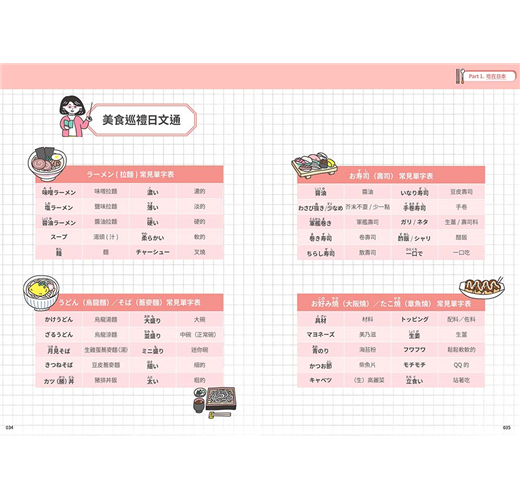Click the fork and spoon icon
Viewport: 520px width, 500px height.
click(x=460, y=76)
